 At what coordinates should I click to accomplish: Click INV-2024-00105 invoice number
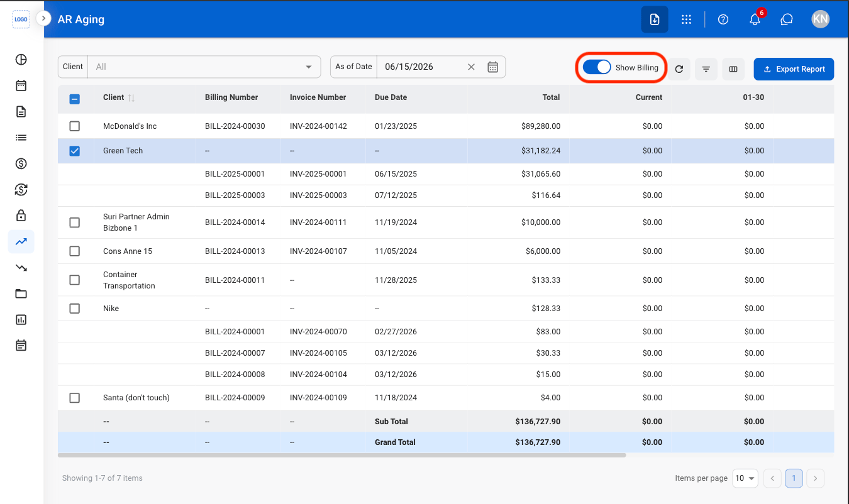click(318, 353)
